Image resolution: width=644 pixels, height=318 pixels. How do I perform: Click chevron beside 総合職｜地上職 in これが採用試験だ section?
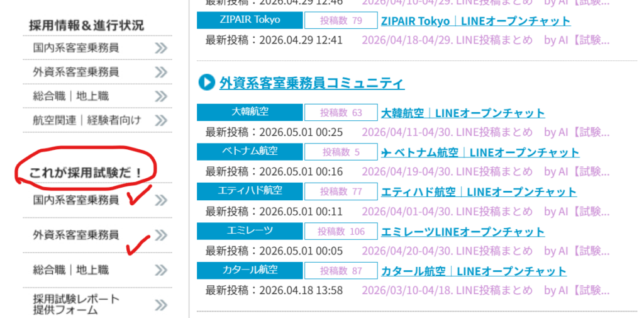point(161,270)
